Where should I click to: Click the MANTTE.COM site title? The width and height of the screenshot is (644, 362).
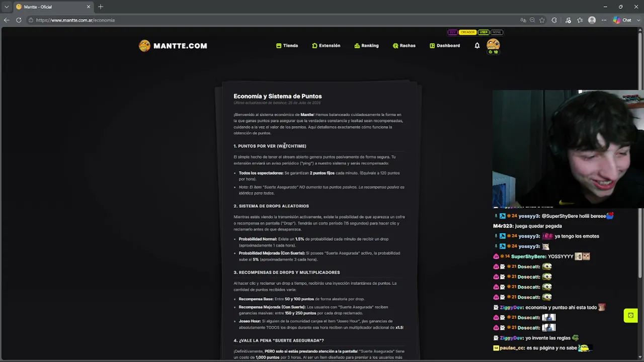pyautogui.click(x=180, y=46)
